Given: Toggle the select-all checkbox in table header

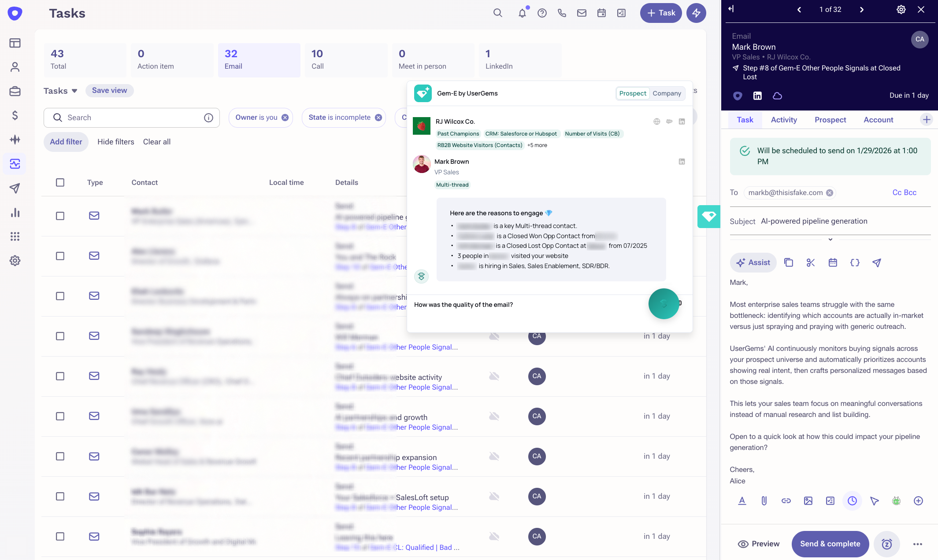Looking at the screenshot, I should tap(60, 182).
